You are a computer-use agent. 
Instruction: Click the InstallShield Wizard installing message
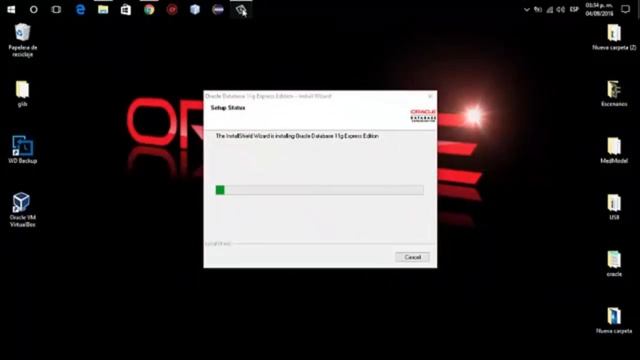pos(297,136)
